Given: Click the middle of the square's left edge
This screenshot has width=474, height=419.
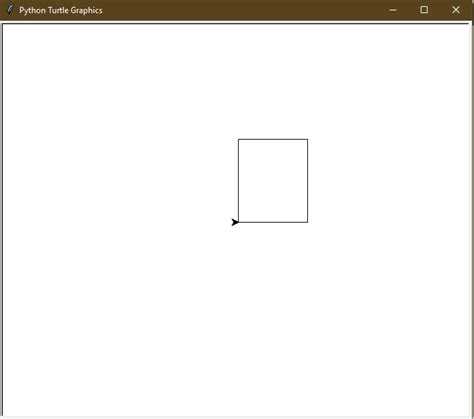Looking at the screenshot, I should point(239,181).
